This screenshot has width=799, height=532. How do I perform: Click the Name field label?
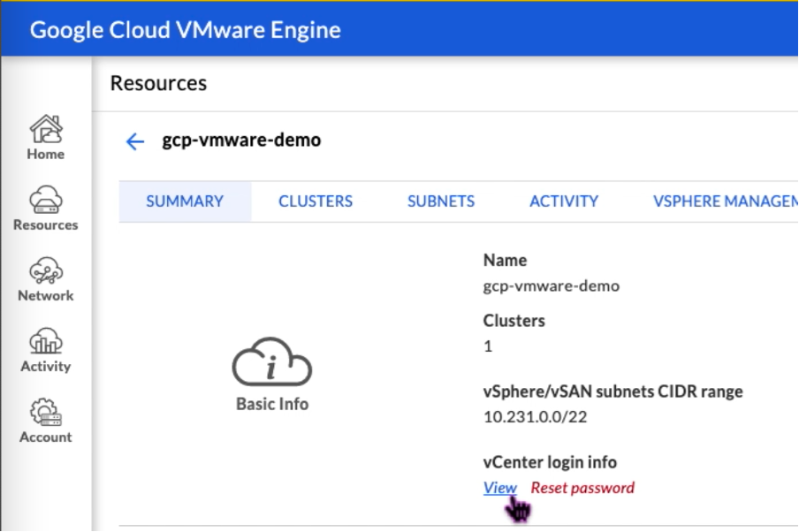505,260
